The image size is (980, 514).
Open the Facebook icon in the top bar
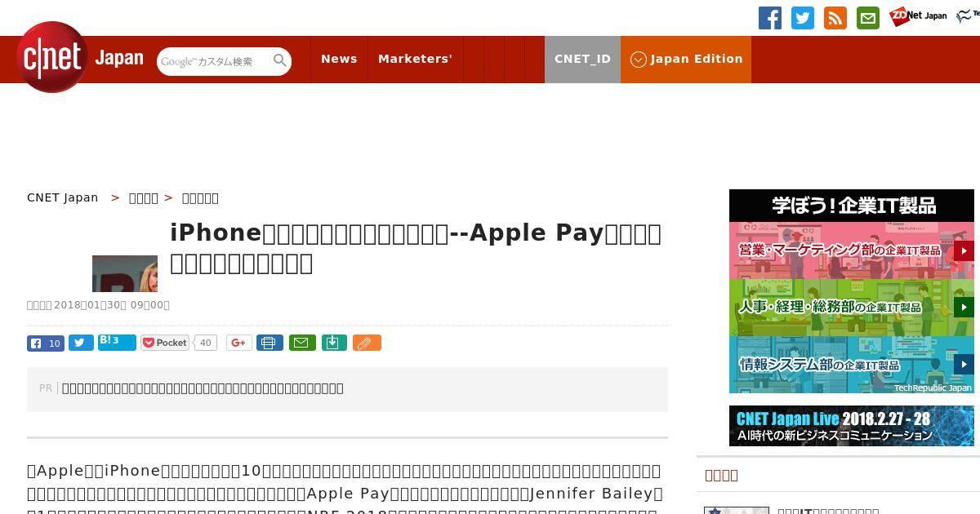pos(770,18)
